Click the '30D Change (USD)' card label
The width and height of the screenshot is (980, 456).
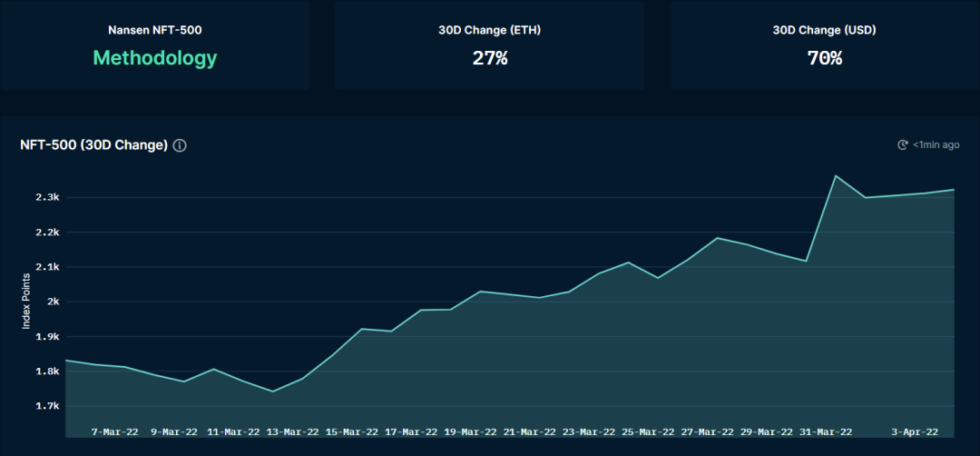825,30
